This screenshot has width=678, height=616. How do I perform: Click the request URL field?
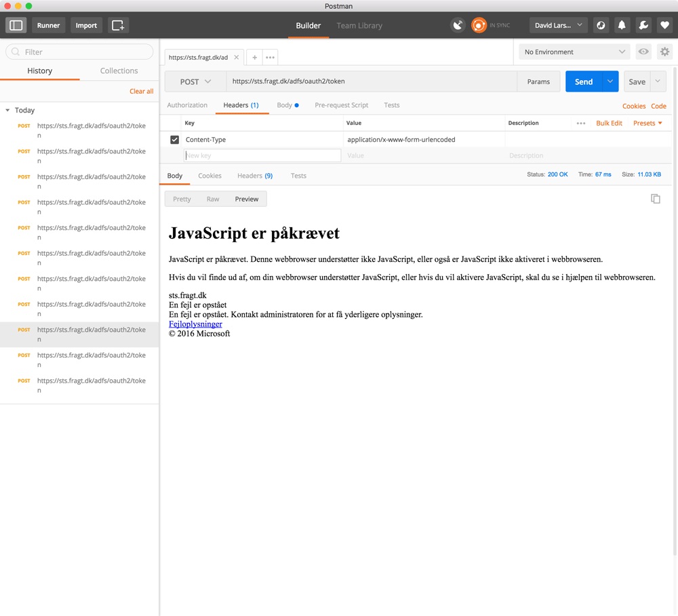372,81
